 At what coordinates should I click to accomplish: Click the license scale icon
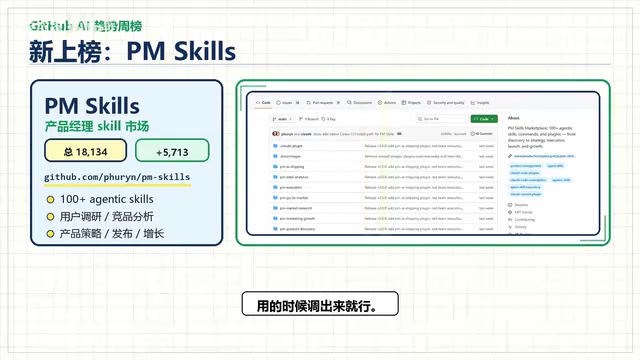click(x=510, y=212)
